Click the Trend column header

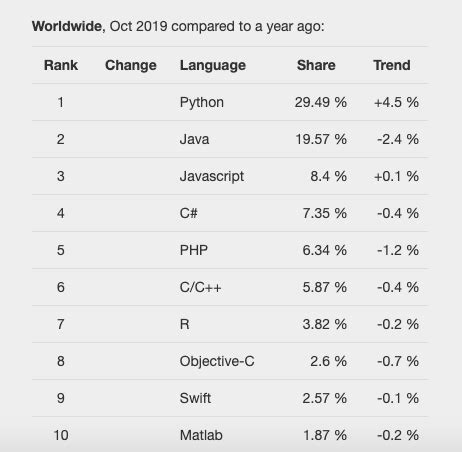pos(392,65)
